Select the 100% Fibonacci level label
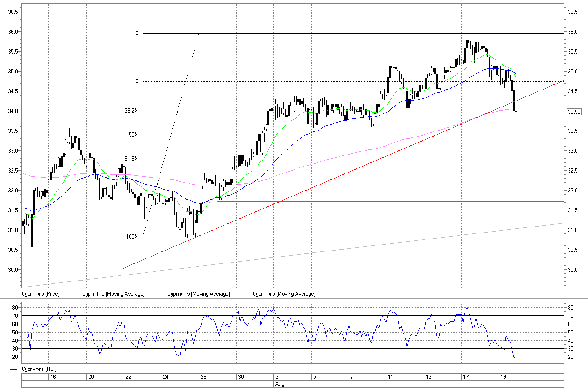This screenshot has height=388, width=588. click(x=132, y=237)
